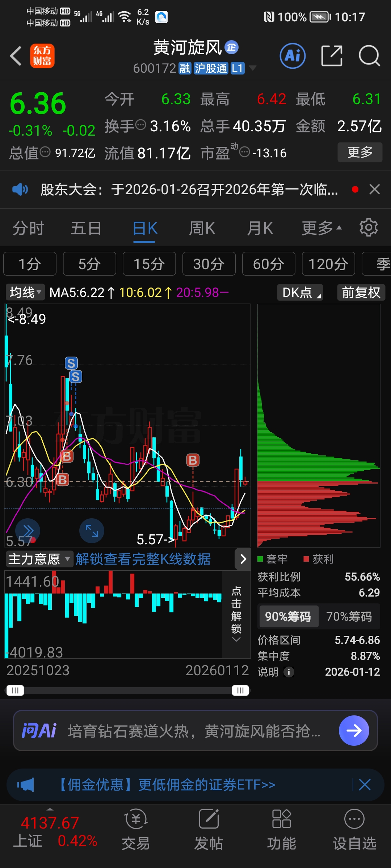This screenshot has height=868, width=391.
Task: Select the 季 interval option
Action: (377, 264)
